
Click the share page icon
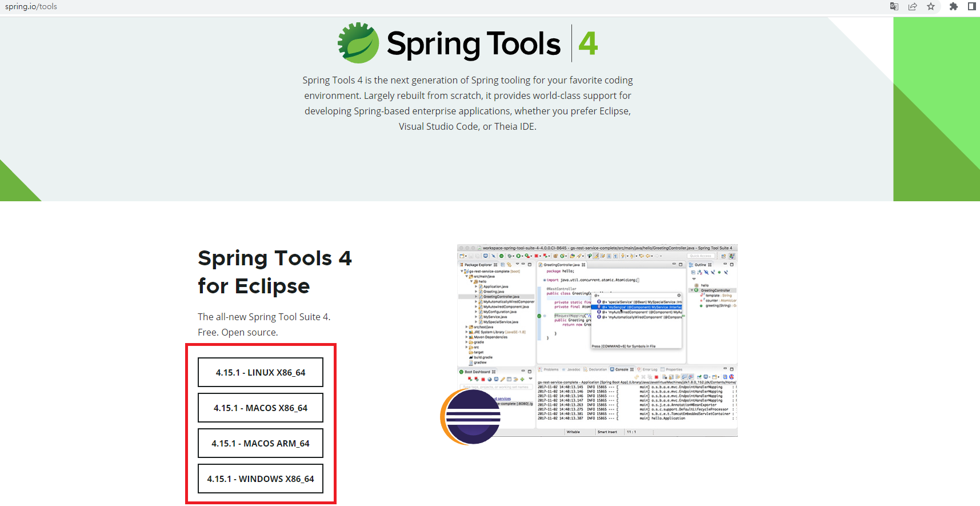point(913,6)
